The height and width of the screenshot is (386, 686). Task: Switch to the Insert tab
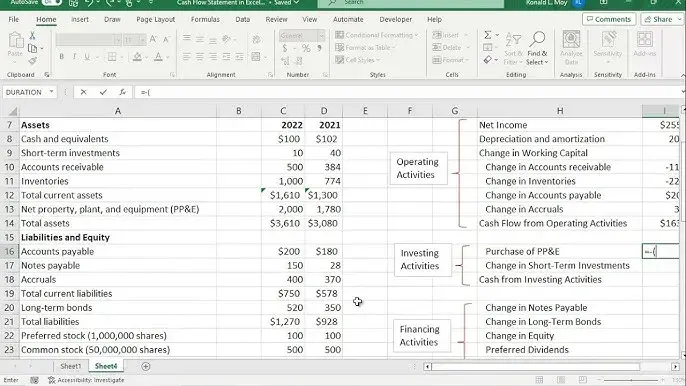point(80,19)
